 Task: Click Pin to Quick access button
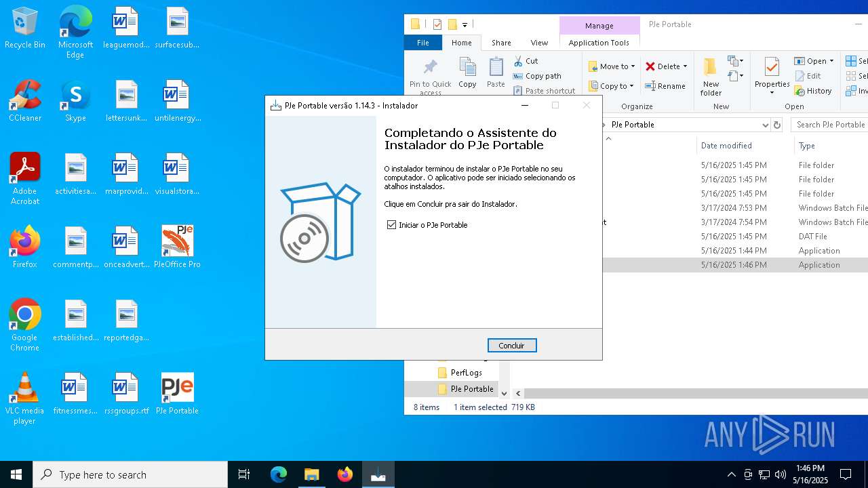tap(430, 77)
